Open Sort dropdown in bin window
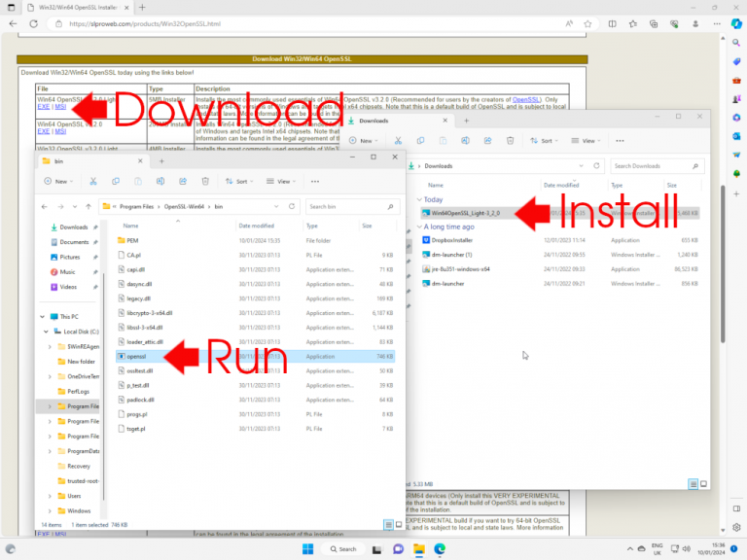The height and width of the screenshot is (560, 747). point(239,182)
